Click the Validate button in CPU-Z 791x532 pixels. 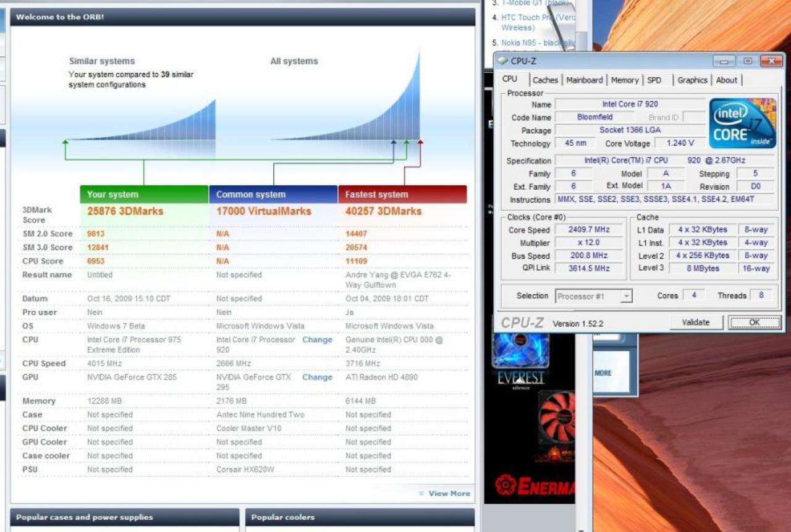(x=695, y=322)
